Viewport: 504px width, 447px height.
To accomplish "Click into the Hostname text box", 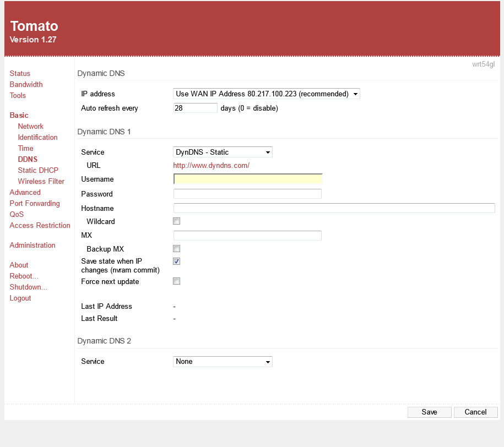I will (334, 208).
